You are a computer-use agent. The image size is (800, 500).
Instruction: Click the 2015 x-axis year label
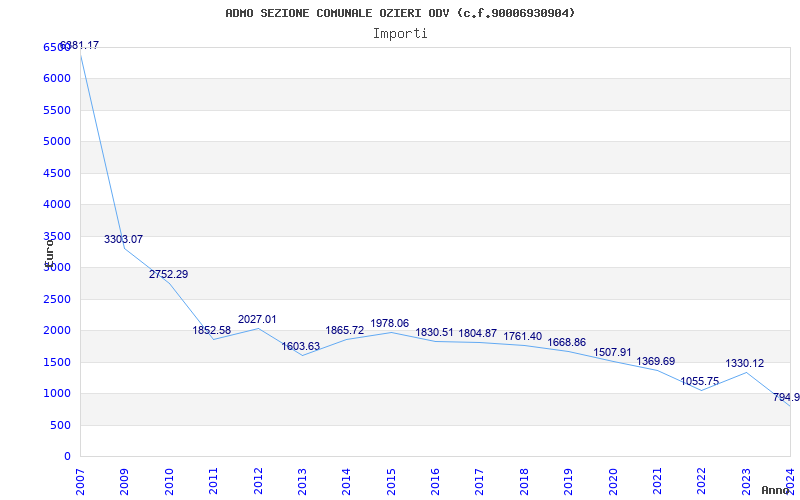tap(391, 481)
